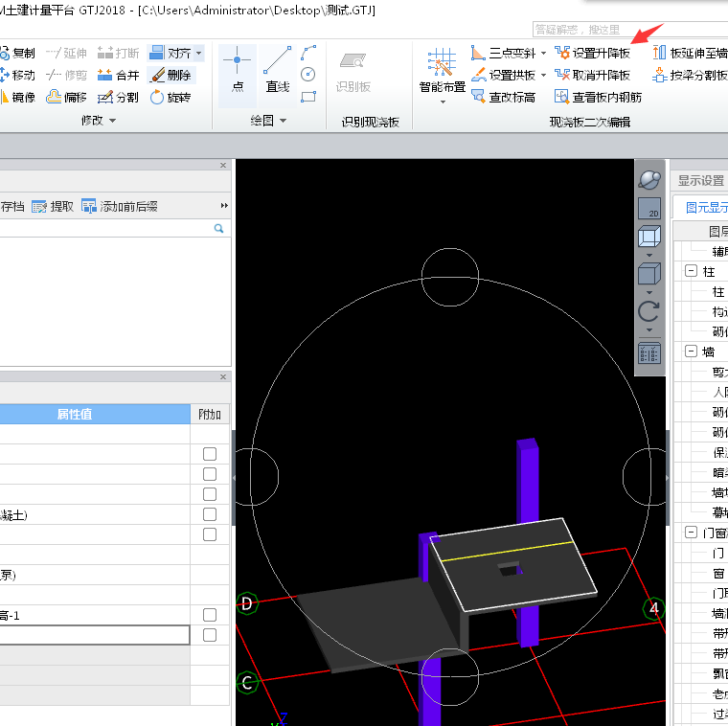Click the 对齐 align tool
The image size is (728, 726).
point(170,54)
